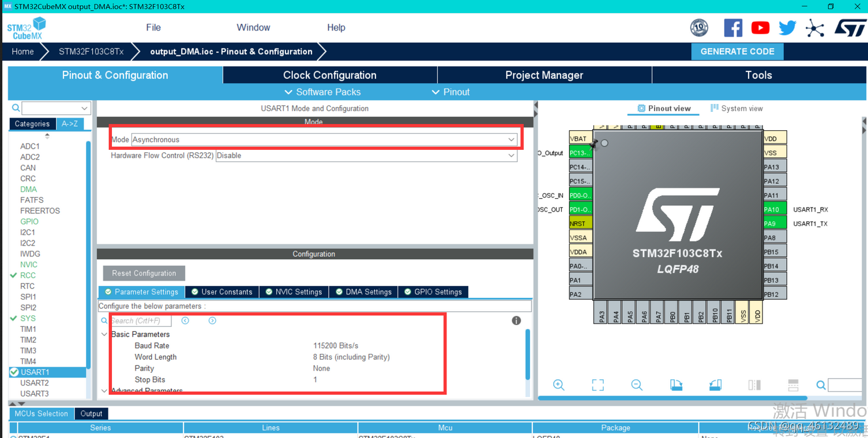Click the PC13 pin on the chip

[x=580, y=153]
